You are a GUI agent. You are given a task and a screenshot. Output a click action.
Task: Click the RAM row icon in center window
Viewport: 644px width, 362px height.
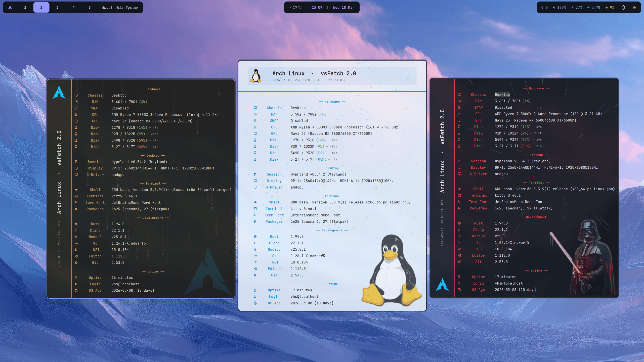pos(255,114)
